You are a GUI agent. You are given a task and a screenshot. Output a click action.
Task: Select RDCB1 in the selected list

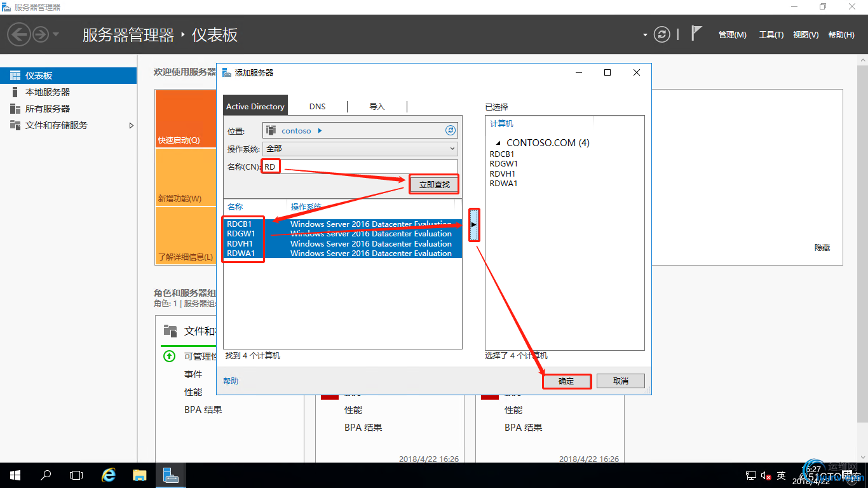tap(502, 154)
